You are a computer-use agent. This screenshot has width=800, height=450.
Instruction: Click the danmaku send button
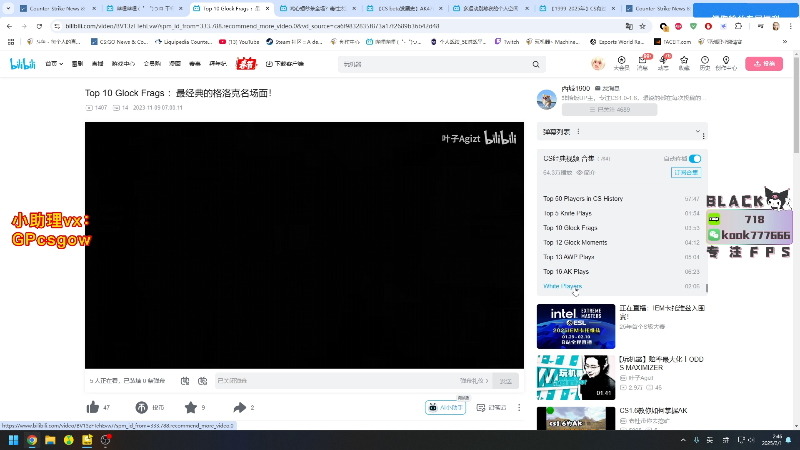[x=505, y=381]
